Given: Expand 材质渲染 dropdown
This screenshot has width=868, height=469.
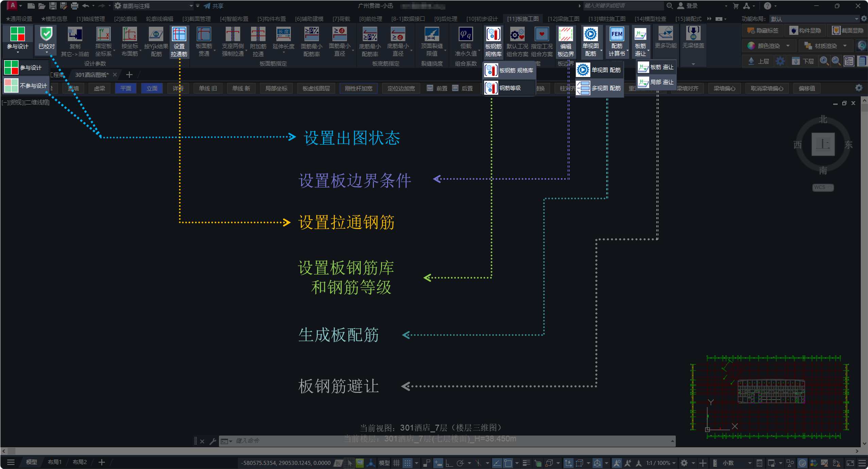Looking at the screenshot, I should pos(845,46).
